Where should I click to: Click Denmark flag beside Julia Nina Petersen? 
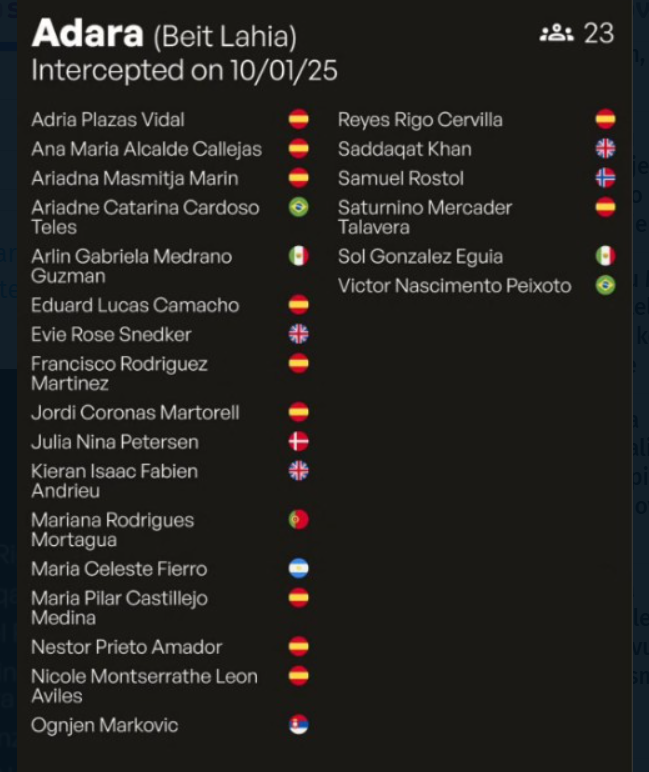coord(298,442)
